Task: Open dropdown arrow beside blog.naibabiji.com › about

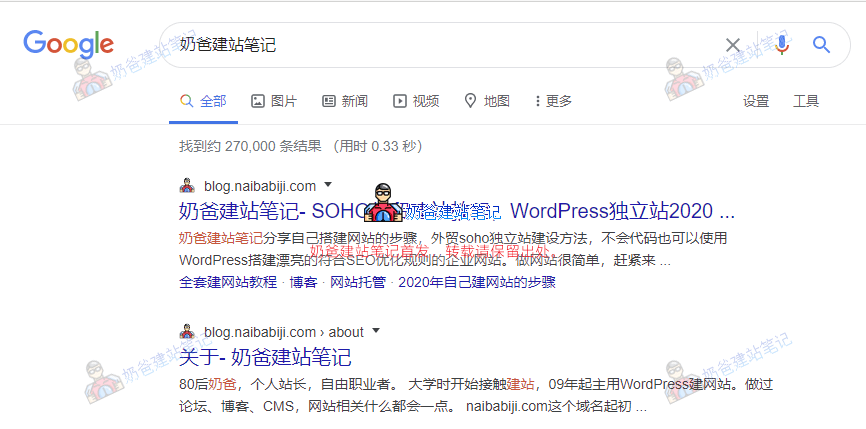Action: point(376,331)
